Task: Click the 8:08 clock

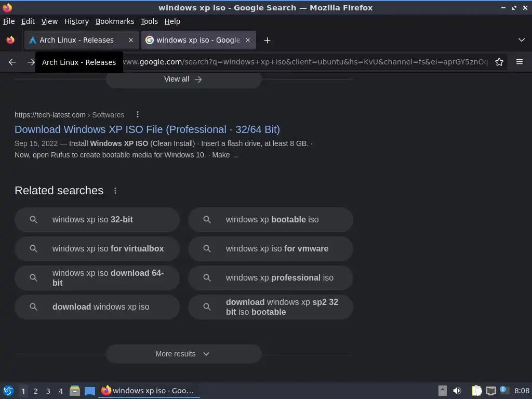Action: pyautogui.click(x=522, y=391)
